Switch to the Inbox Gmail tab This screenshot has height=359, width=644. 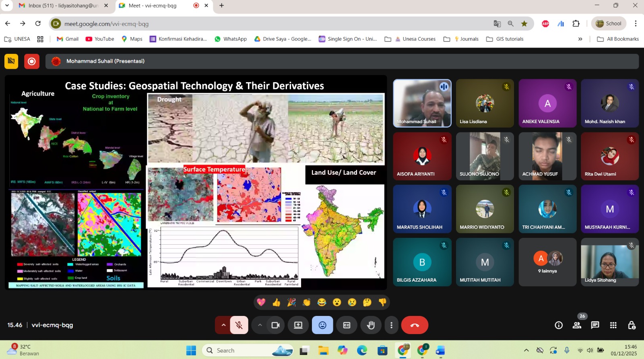click(63, 6)
